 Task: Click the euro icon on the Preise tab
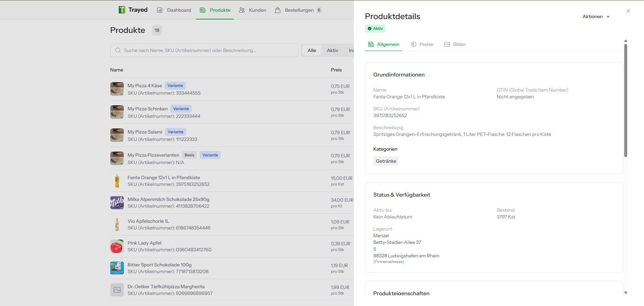click(414, 44)
